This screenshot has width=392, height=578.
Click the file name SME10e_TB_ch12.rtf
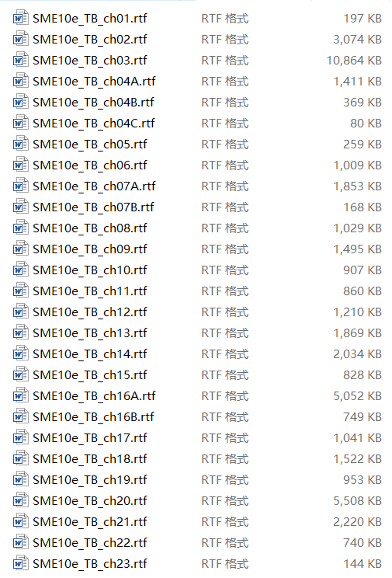(x=90, y=312)
